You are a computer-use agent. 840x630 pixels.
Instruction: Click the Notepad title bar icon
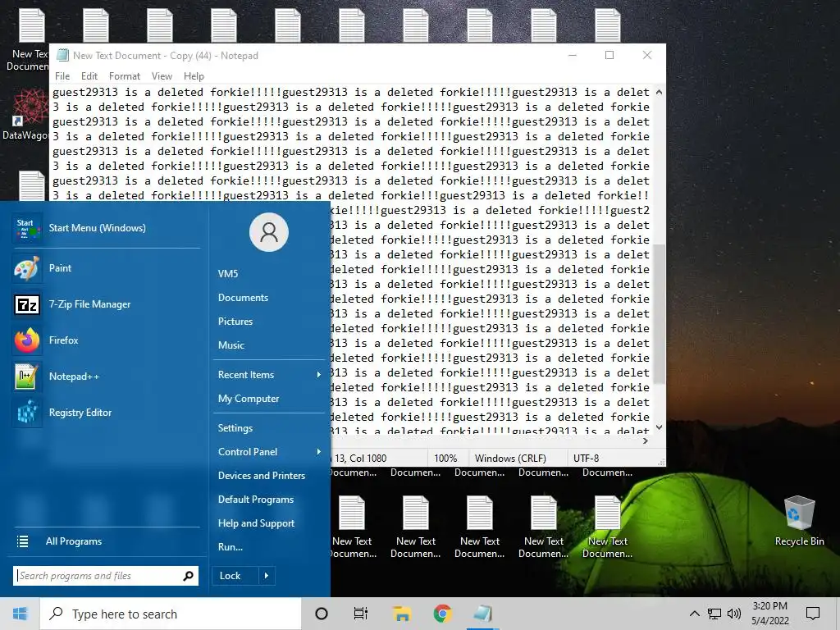(62, 55)
